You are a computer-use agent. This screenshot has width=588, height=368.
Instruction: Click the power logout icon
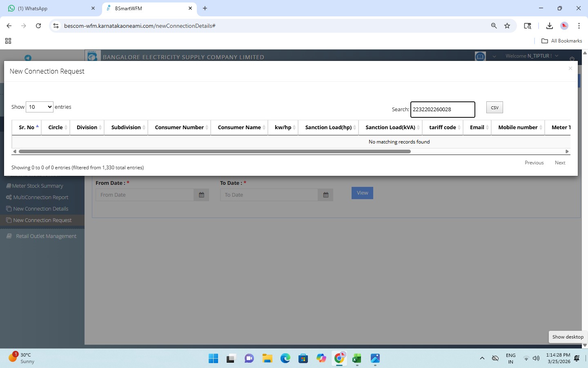[x=572, y=58]
